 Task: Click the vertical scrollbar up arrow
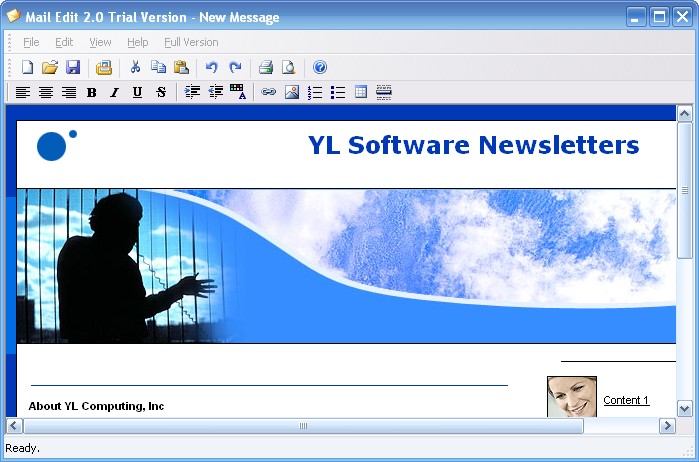tap(685, 113)
